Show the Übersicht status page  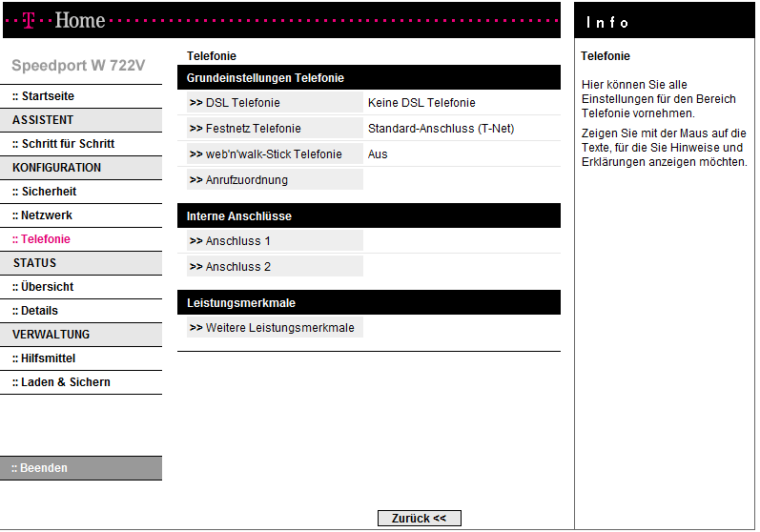point(43,287)
